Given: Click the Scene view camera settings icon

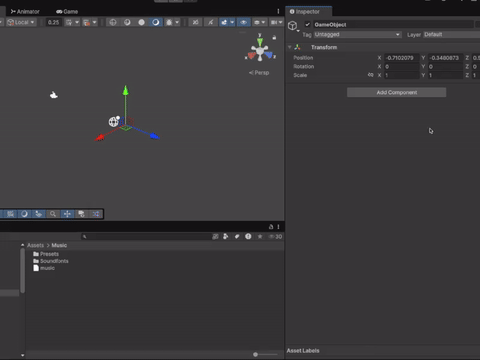Looking at the screenshot, I should pos(257,22).
